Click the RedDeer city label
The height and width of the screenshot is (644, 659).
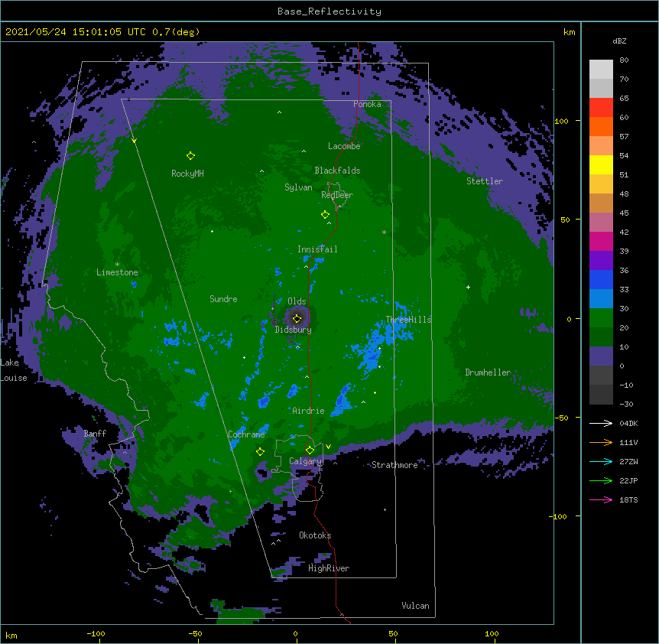pos(337,195)
